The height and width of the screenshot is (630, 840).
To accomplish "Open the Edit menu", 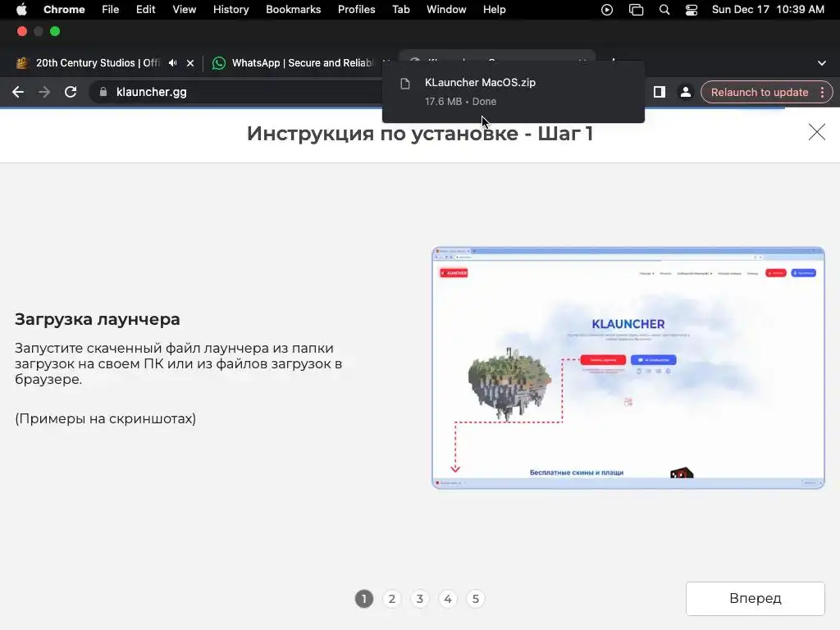I will pyautogui.click(x=145, y=10).
